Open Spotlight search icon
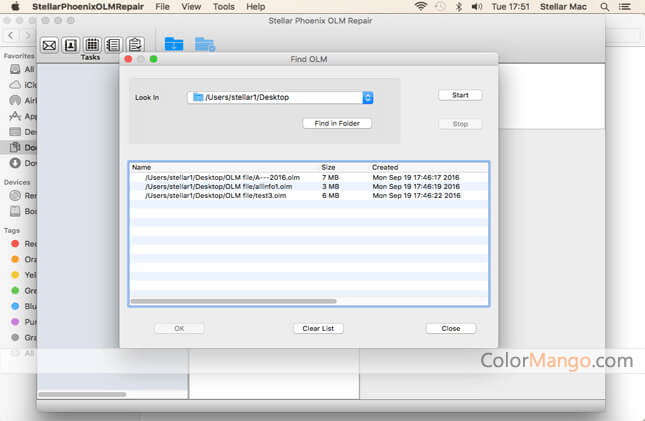Screen dimensions: 645x421 605,7
